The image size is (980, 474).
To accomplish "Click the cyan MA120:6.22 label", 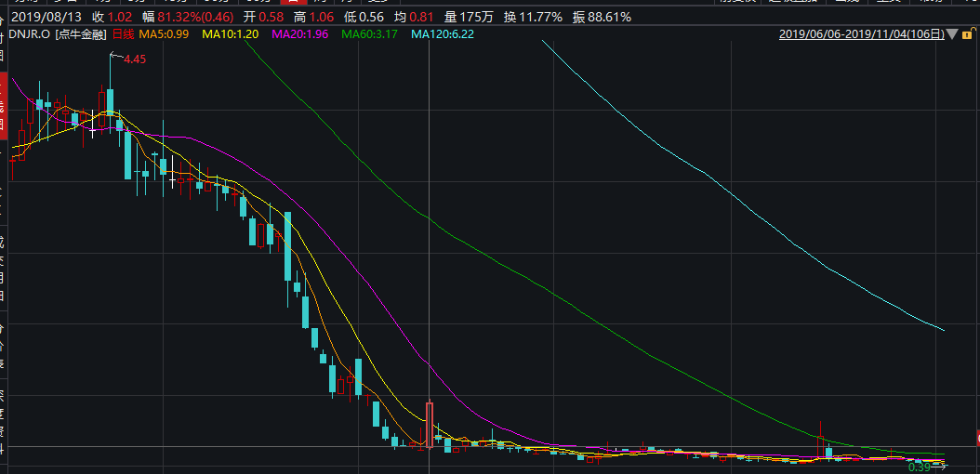I will [443, 34].
